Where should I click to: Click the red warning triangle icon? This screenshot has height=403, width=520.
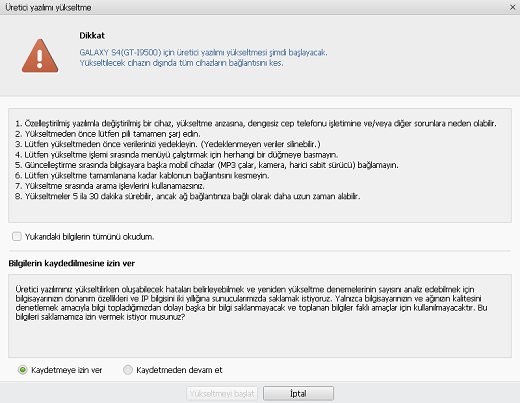tap(40, 56)
